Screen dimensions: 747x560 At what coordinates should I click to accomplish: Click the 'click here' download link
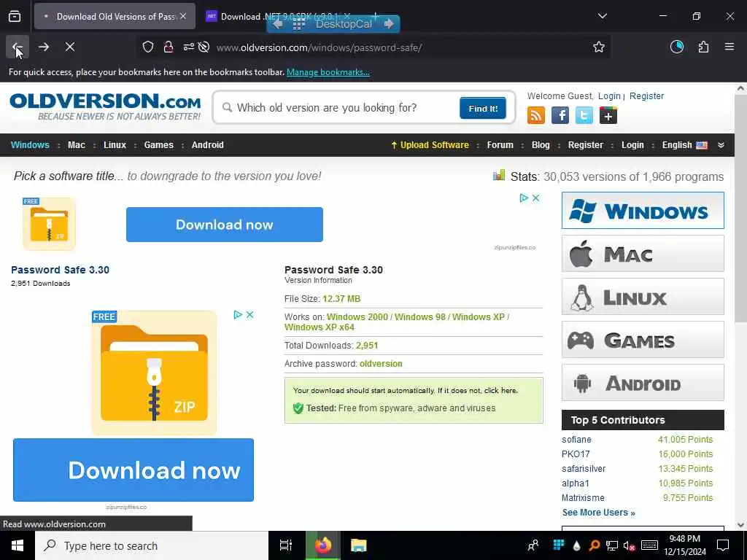tap(500, 391)
